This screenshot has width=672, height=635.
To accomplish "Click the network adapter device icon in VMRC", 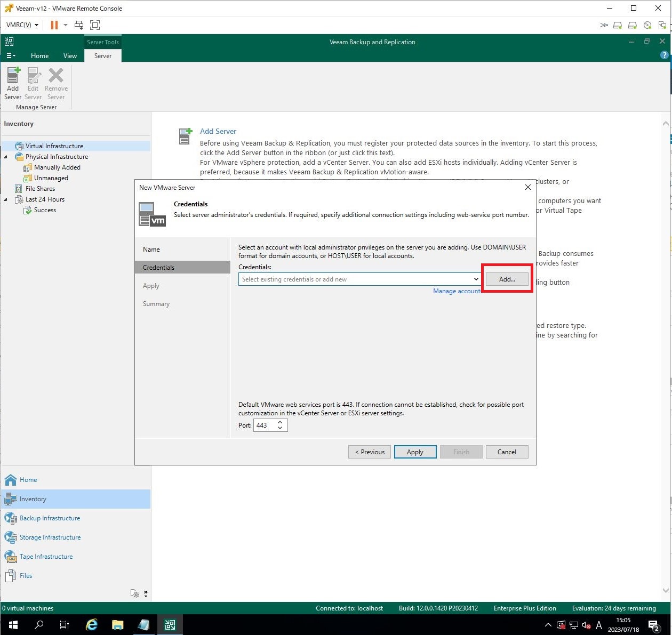I will pos(662,25).
